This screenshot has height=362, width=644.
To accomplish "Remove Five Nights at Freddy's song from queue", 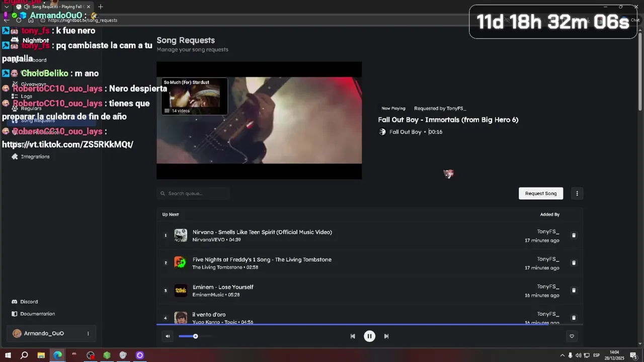I will (574, 263).
